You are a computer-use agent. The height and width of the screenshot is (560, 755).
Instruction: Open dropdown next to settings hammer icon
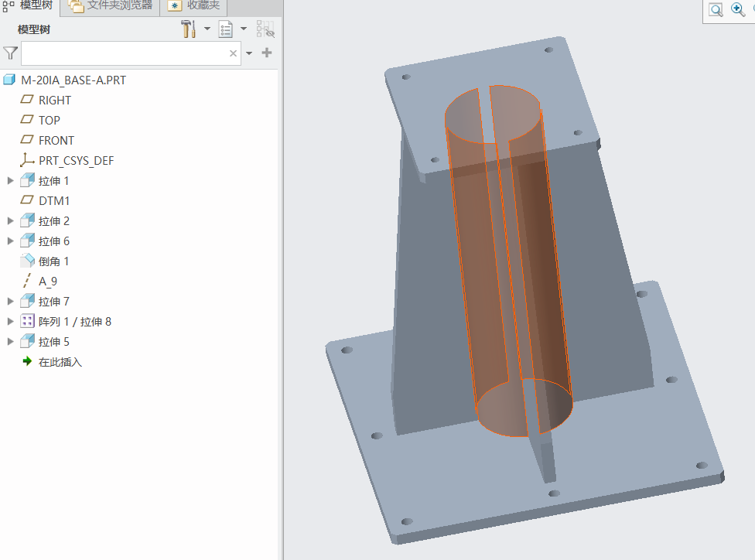207,29
